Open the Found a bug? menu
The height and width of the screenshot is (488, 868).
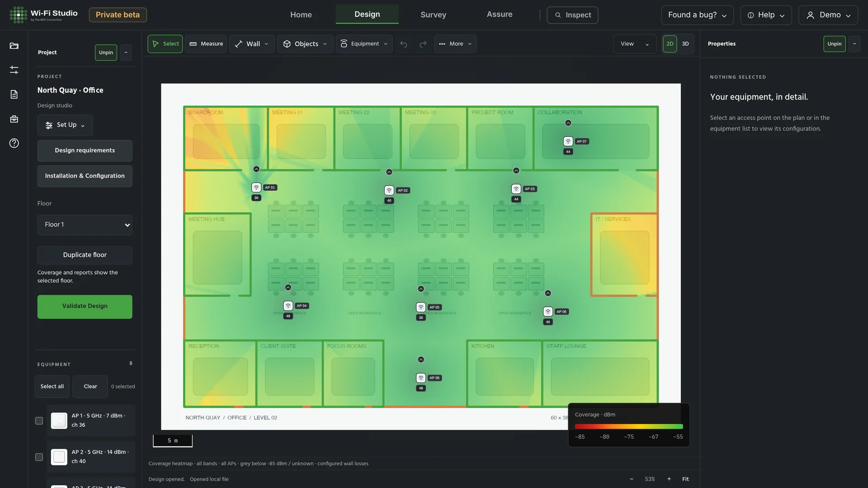coord(697,15)
